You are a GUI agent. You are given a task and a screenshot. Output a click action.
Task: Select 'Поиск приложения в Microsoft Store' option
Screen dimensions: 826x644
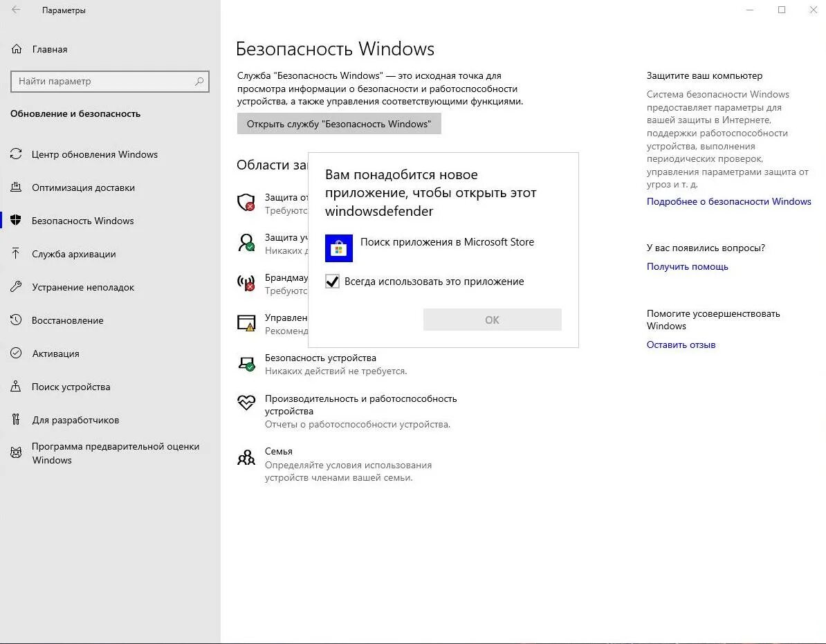coord(447,242)
